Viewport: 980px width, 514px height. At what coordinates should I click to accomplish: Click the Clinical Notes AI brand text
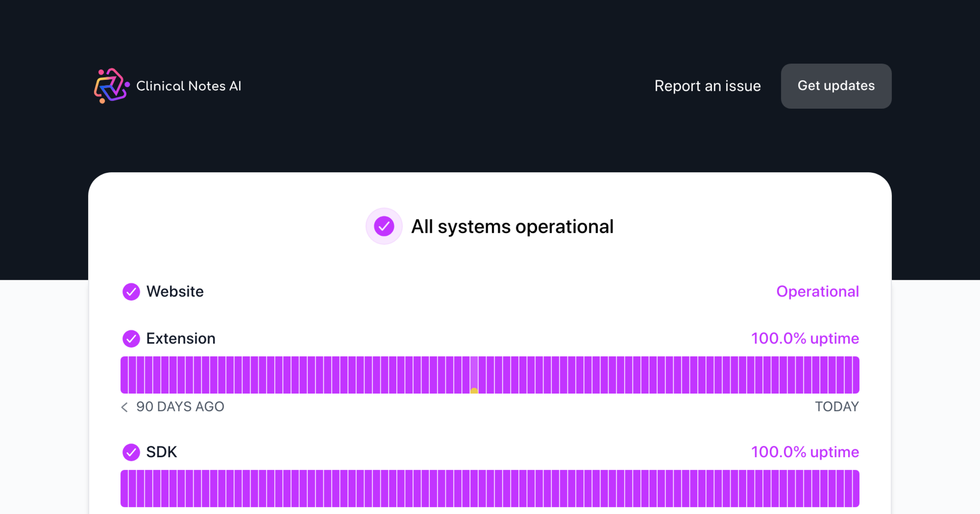[189, 86]
